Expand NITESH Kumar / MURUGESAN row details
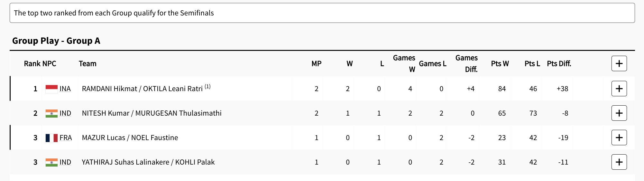The image size is (644, 181). pyautogui.click(x=619, y=113)
